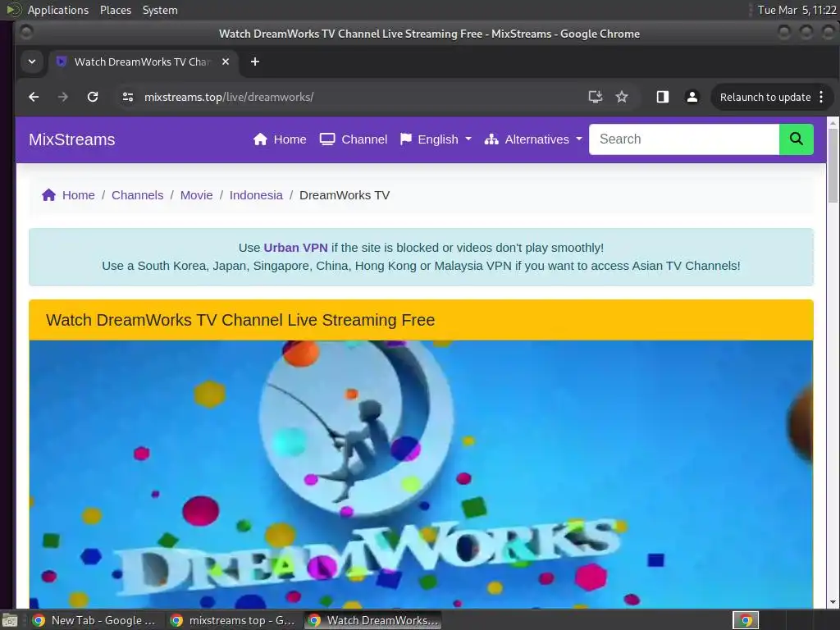
Task: Click the address bar URL
Action: coord(229,97)
